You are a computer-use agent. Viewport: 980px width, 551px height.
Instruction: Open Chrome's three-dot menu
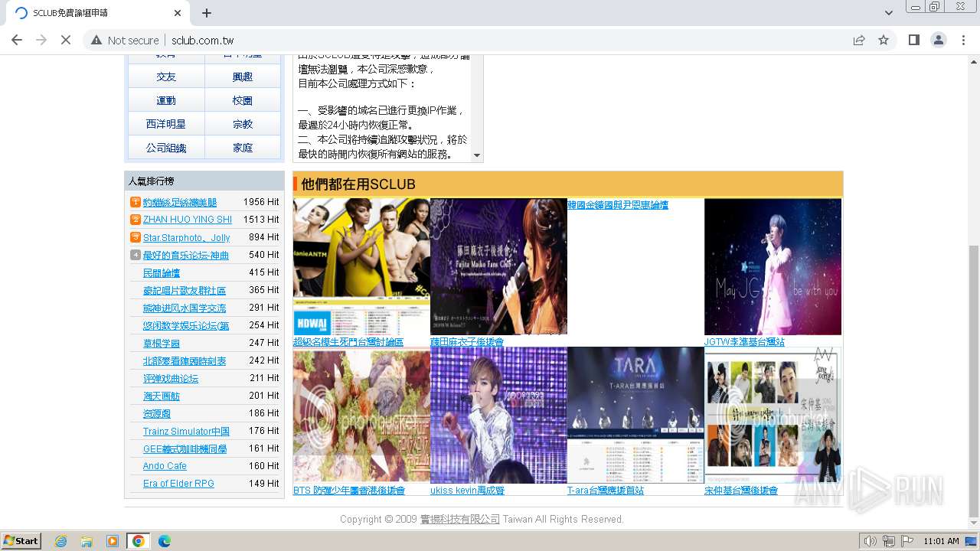pos(963,41)
